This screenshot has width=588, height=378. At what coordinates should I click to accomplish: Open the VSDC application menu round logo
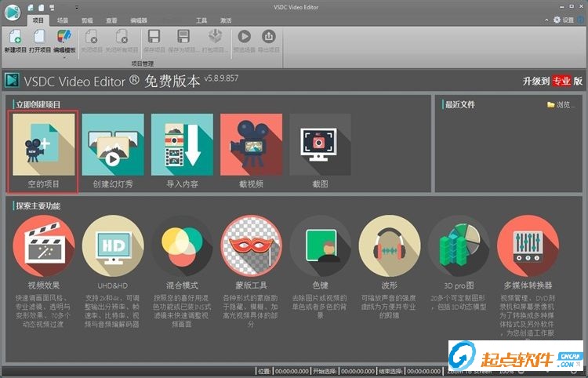(x=13, y=13)
